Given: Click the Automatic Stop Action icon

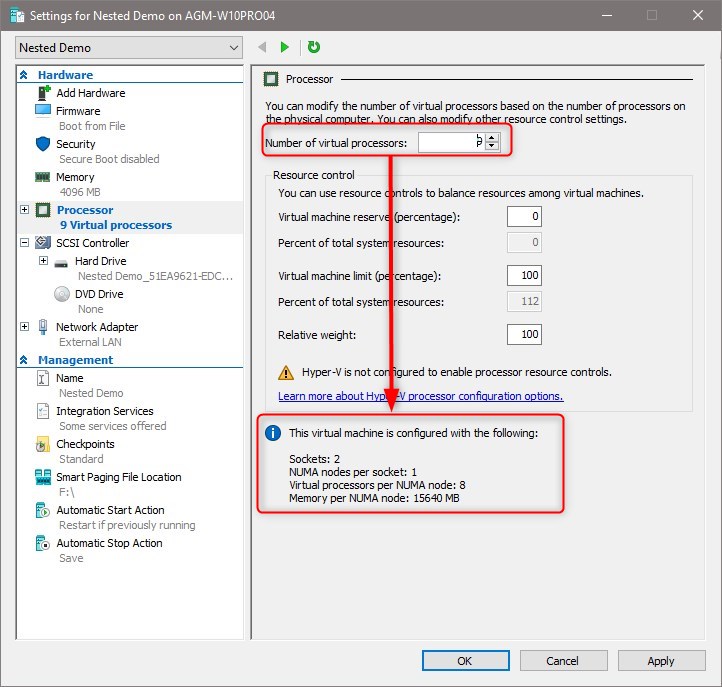Looking at the screenshot, I should tap(43, 543).
